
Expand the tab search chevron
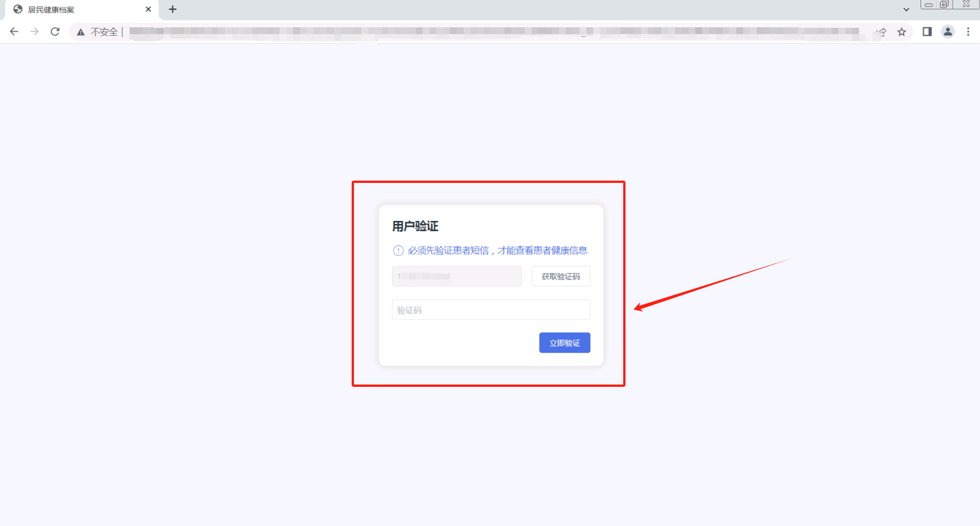click(x=906, y=10)
